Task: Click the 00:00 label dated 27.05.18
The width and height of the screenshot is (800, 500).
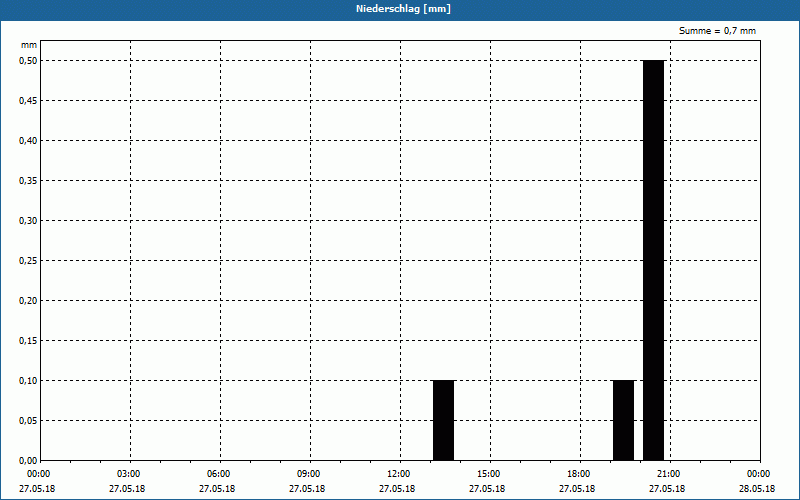Action: point(38,474)
